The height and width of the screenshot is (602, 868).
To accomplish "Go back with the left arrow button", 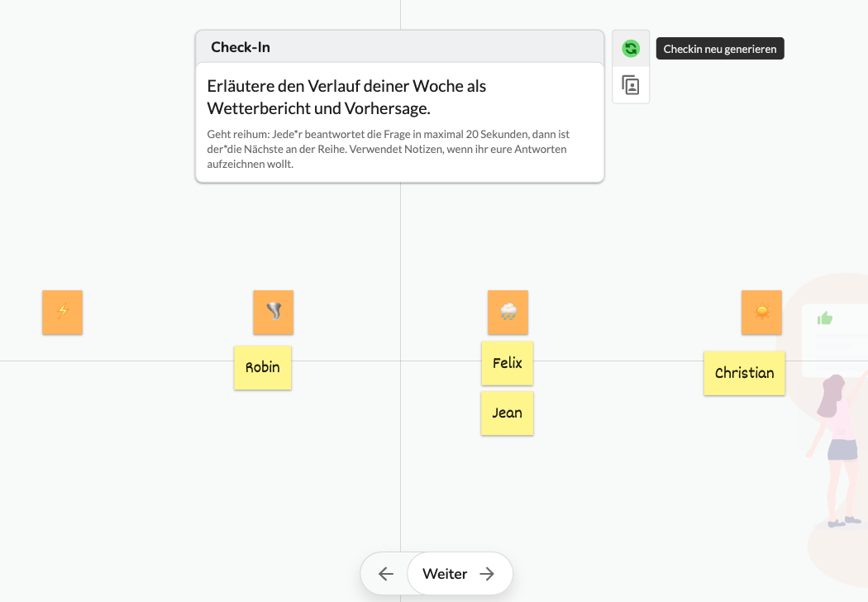I will (386, 574).
